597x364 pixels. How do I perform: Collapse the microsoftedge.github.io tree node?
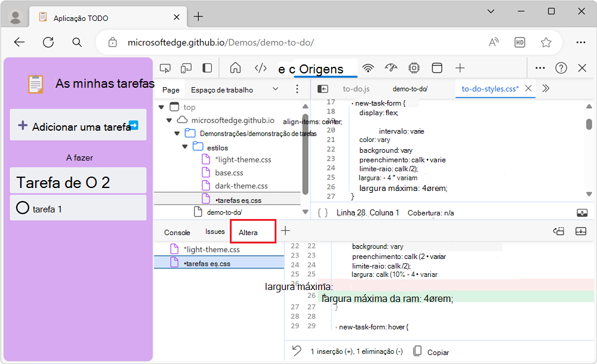click(x=170, y=120)
